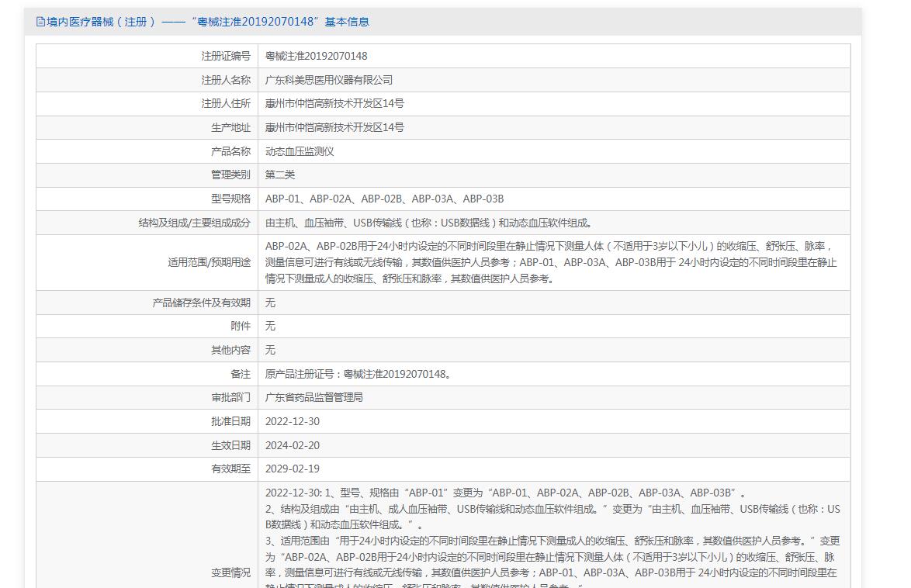Click approval department 广东省药品监督管理局
The width and height of the screenshot is (911, 588).
point(313,397)
